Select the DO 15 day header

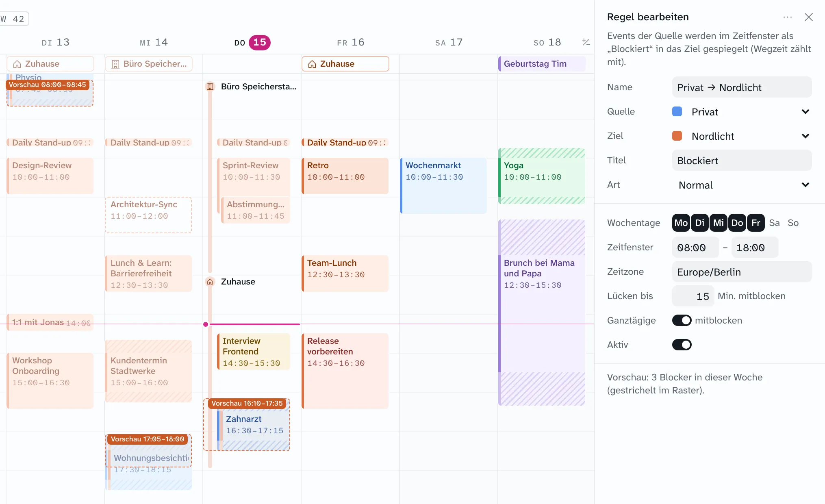pos(252,42)
